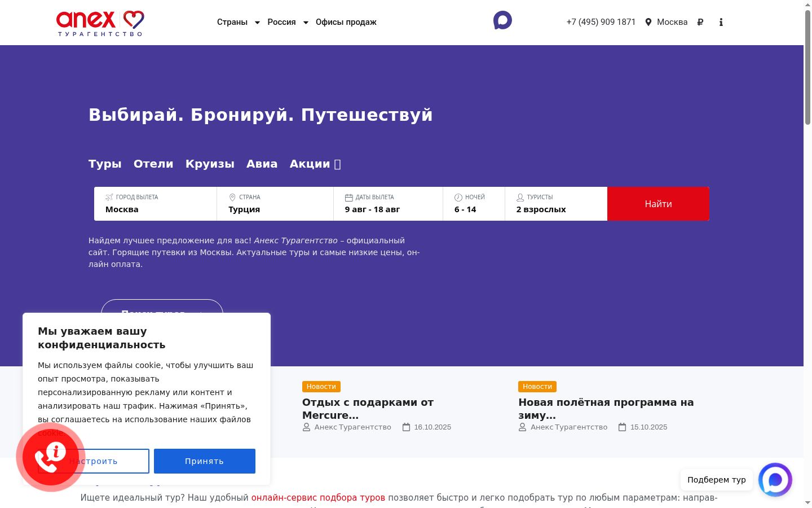This screenshot has width=812, height=508.
Task: Open the red phone callback widget
Action: [x=51, y=457]
